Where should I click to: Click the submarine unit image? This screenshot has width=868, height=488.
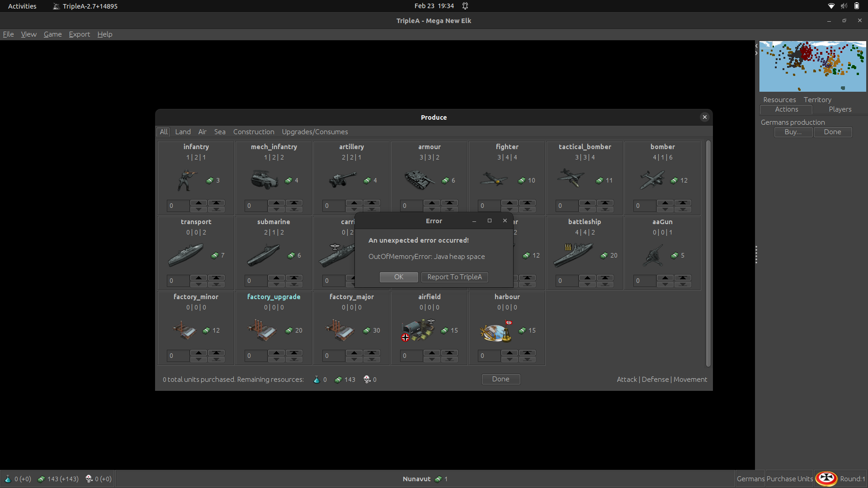pos(264,255)
